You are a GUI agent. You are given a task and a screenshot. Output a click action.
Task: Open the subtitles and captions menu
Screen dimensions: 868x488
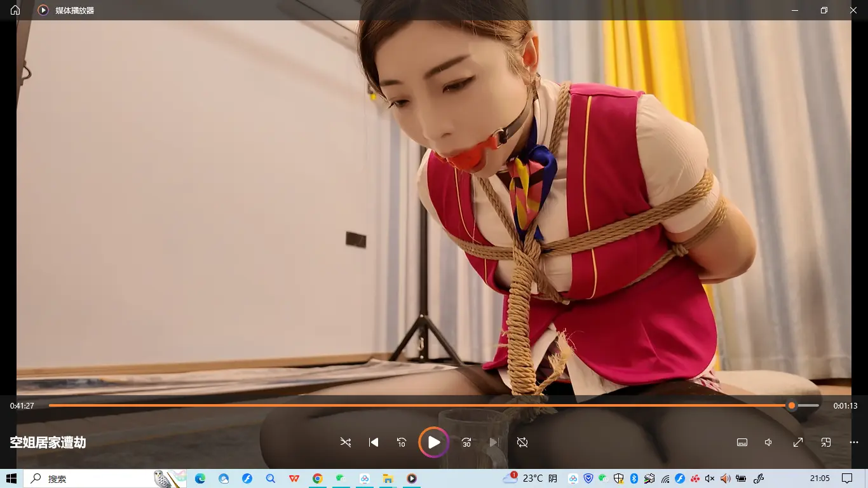(742, 442)
